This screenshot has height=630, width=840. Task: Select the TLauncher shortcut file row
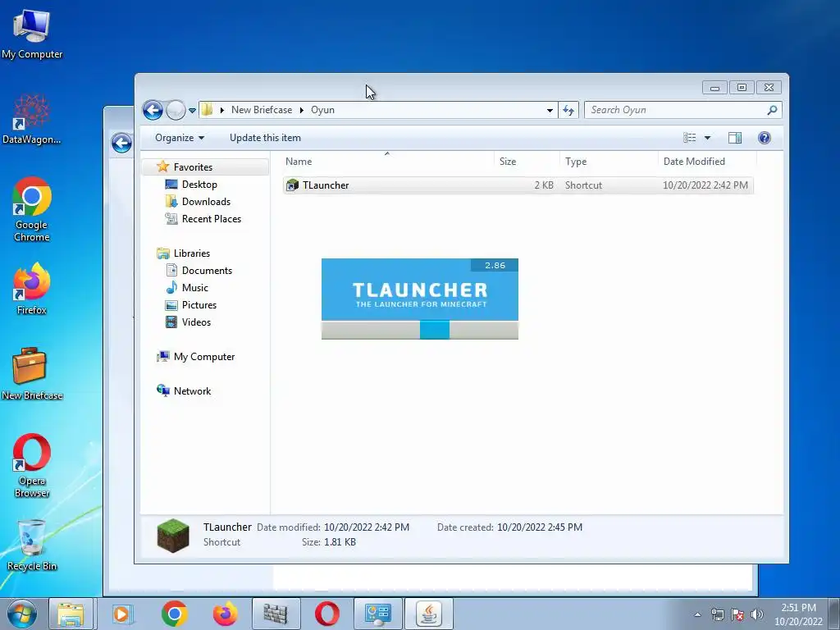click(x=518, y=185)
